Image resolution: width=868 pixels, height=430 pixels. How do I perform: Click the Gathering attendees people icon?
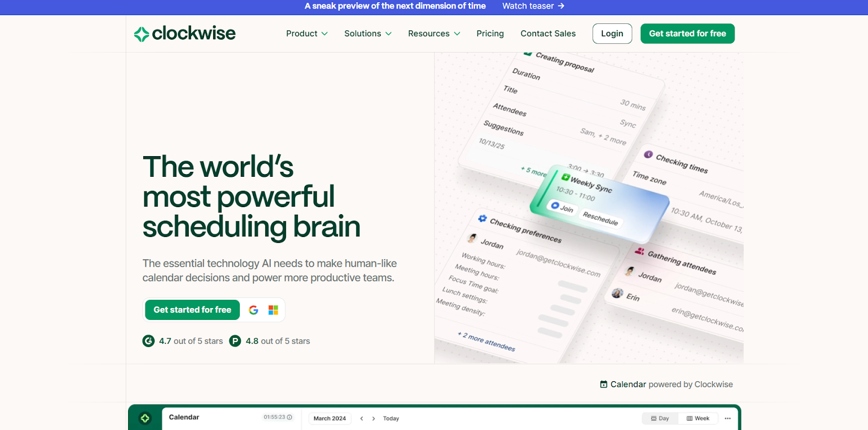pyautogui.click(x=640, y=251)
